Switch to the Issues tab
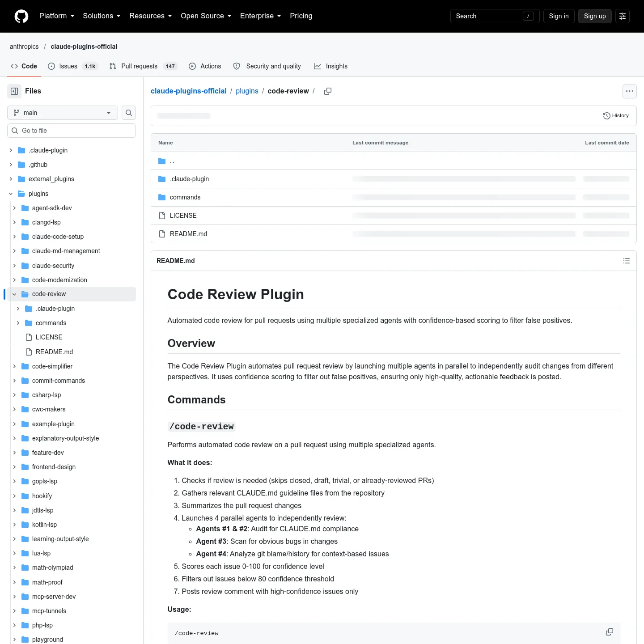The image size is (644, 644). click(72, 66)
